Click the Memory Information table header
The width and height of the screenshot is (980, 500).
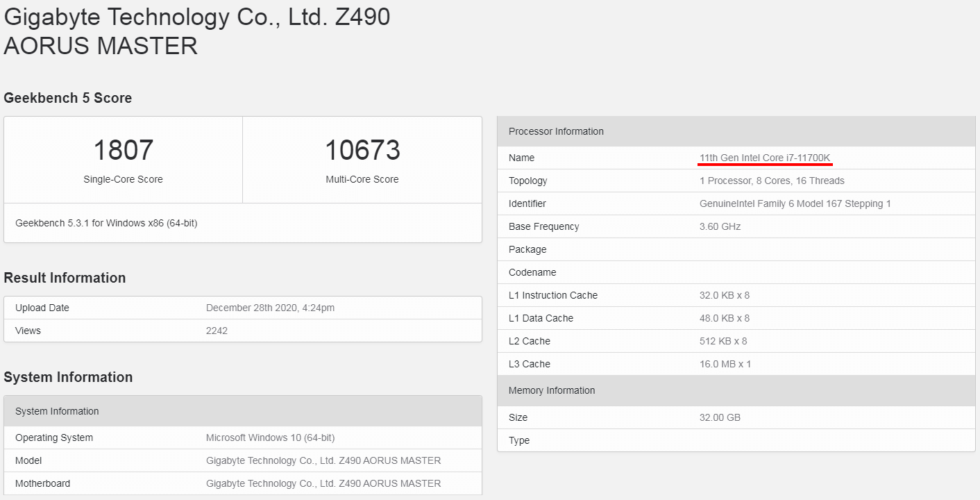click(x=736, y=390)
